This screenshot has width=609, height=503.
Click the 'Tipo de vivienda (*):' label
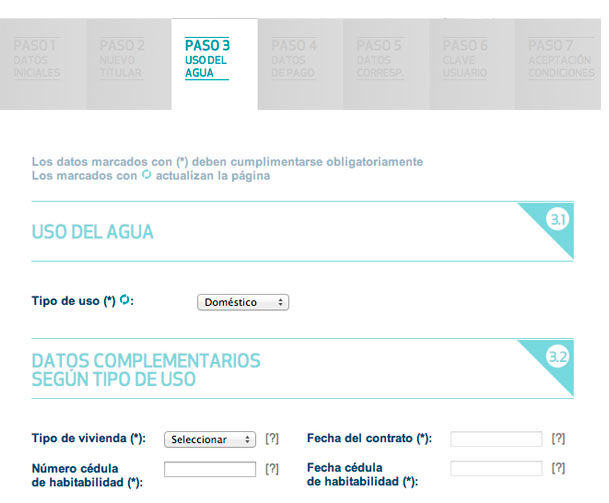(89, 439)
